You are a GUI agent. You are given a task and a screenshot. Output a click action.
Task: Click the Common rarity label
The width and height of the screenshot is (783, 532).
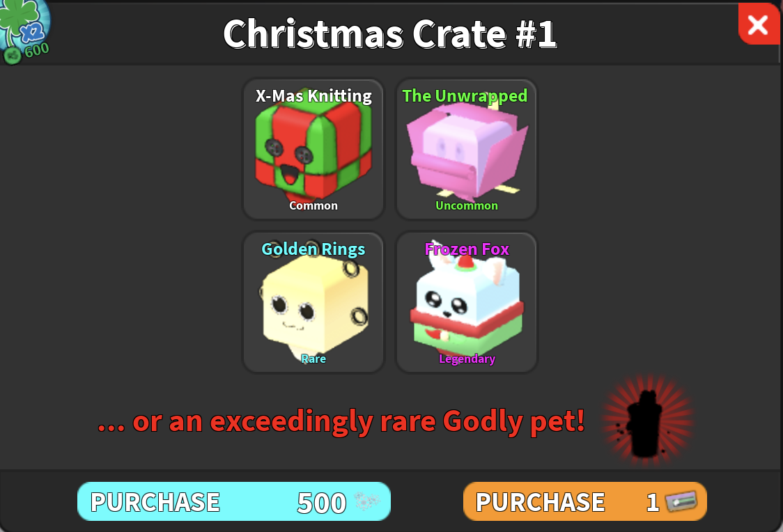click(x=313, y=205)
